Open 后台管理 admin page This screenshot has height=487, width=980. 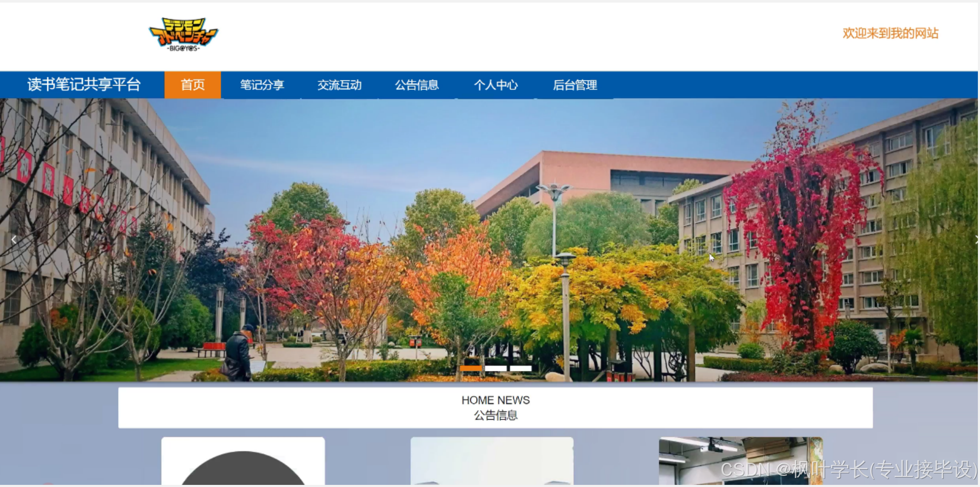pos(575,85)
